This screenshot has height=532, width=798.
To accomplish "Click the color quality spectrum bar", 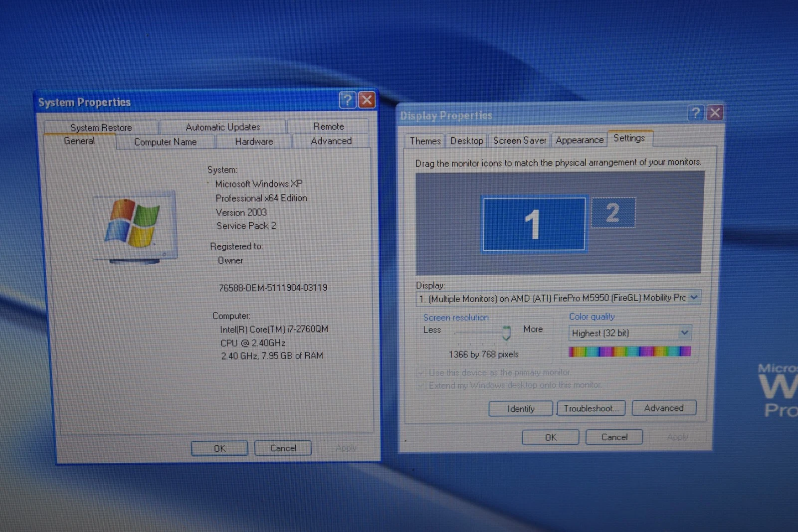I will [x=630, y=352].
